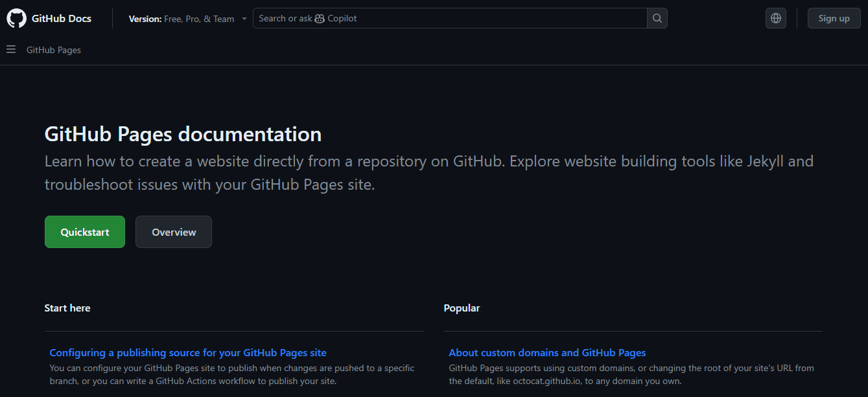This screenshot has width=868, height=397.
Task: Click the green Quickstart button
Action: pyautogui.click(x=84, y=231)
